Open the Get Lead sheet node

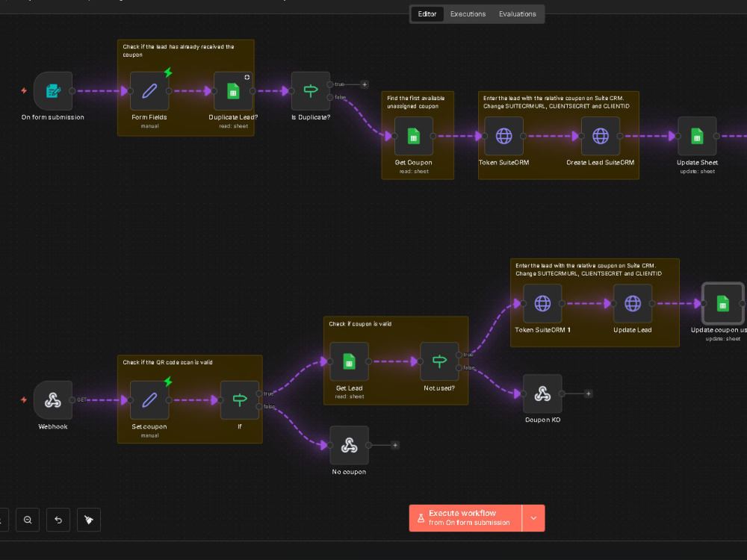(349, 361)
